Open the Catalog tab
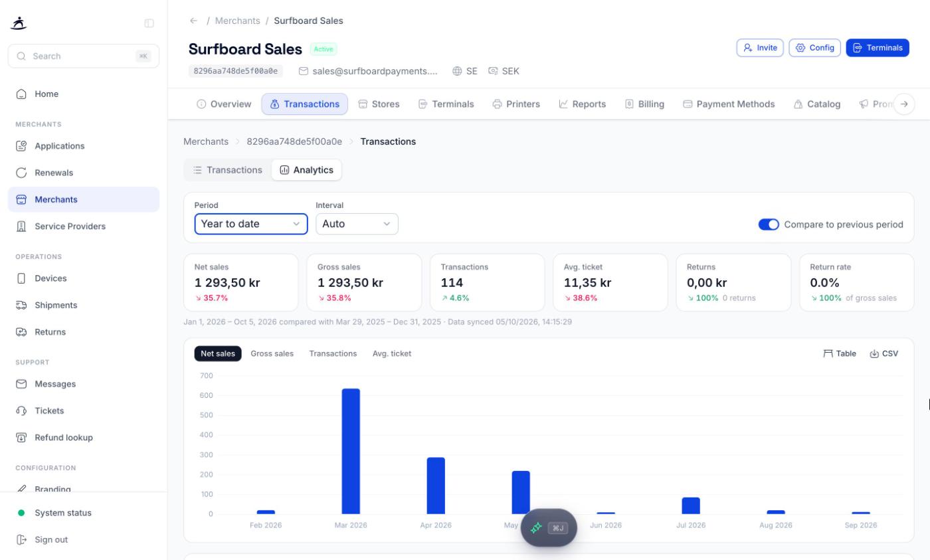The height and width of the screenshot is (560, 930). (x=817, y=104)
